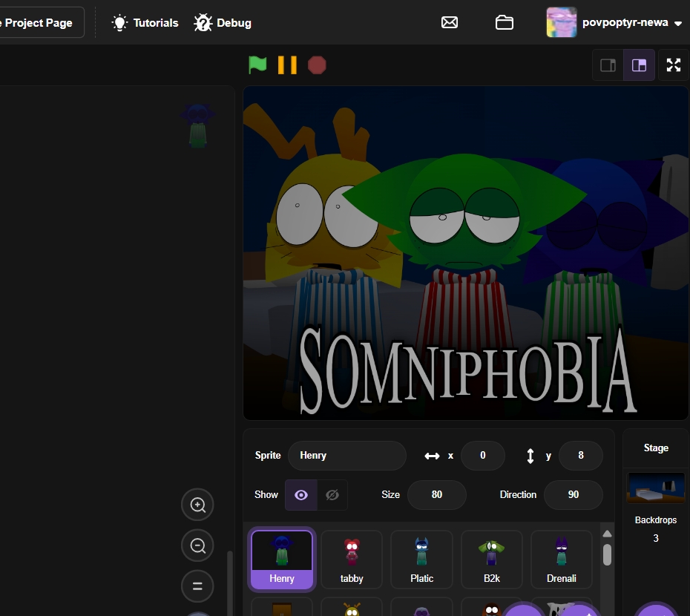Click the Stage panel header

(x=656, y=448)
